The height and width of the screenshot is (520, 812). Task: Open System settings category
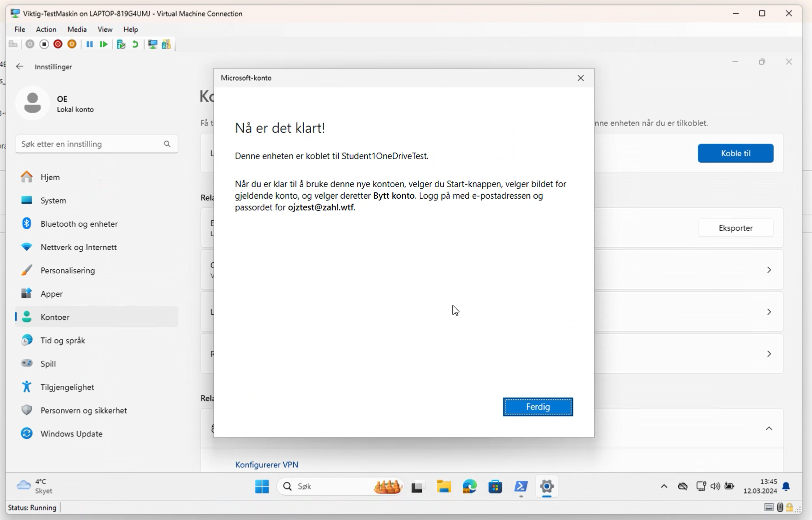point(97,200)
